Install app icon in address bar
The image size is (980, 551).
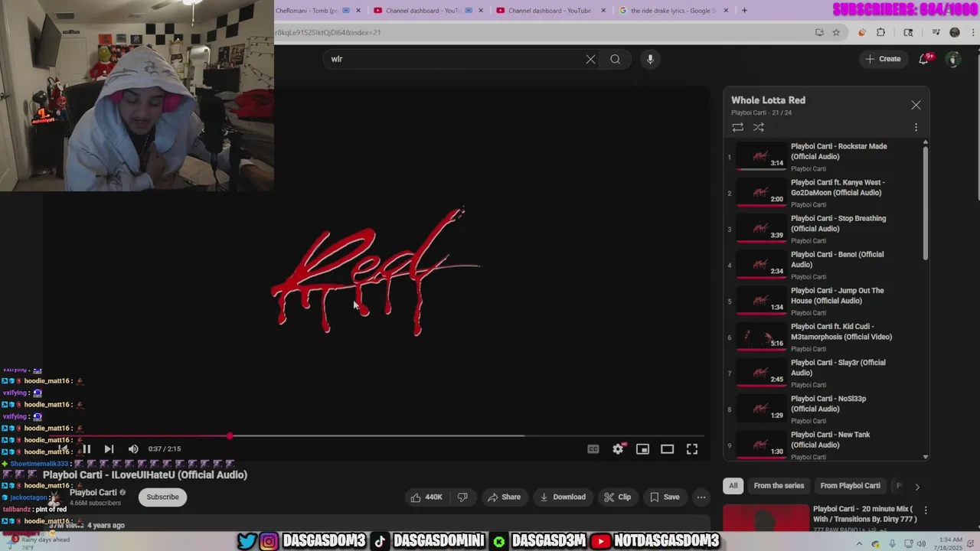click(819, 32)
